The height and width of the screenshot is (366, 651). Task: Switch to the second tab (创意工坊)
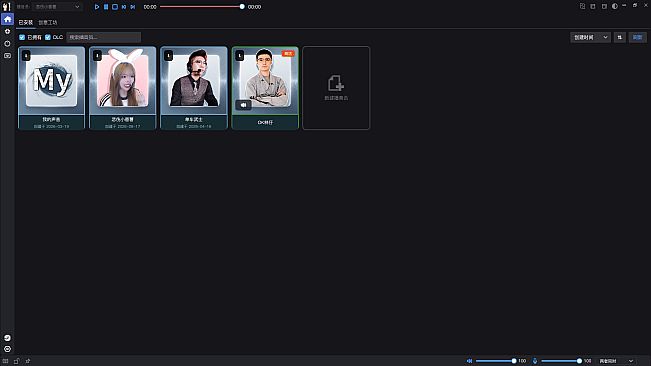coord(48,22)
